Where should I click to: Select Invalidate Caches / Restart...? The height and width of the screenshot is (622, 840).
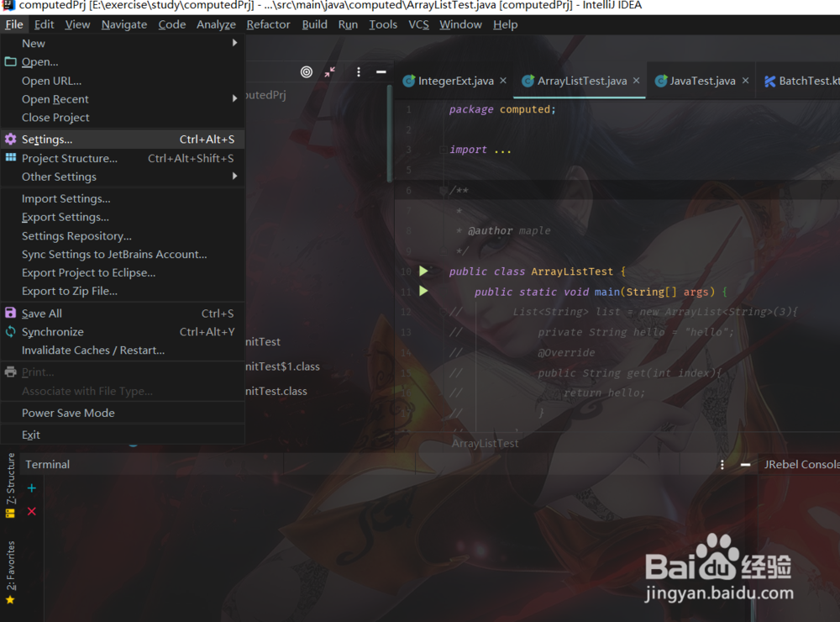tap(123, 351)
